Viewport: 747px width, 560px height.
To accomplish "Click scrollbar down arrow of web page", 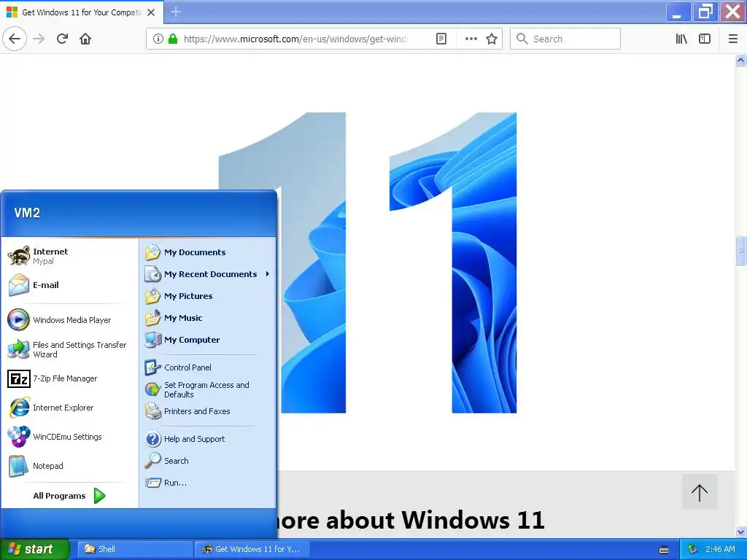I will tap(741, 532).
